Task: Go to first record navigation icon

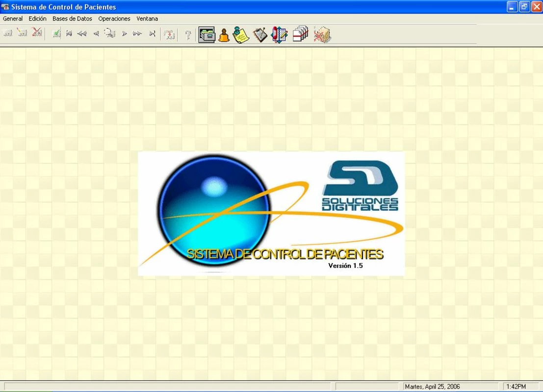Action: coord(69,33)
